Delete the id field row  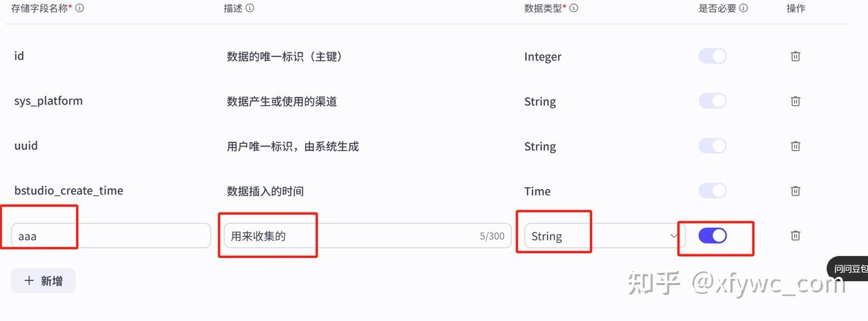click(x=795, y=56)
